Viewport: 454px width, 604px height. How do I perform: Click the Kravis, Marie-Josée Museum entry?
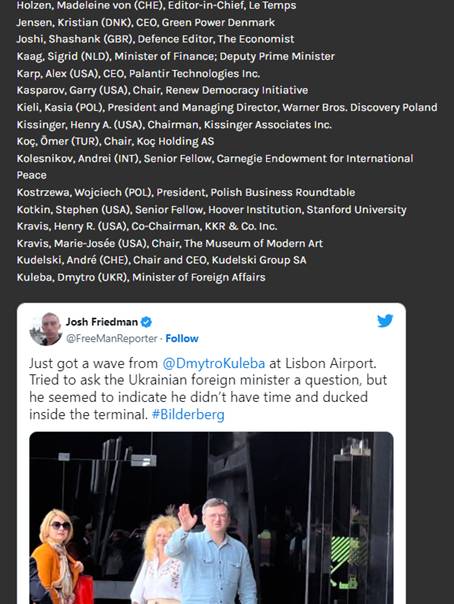tap(169, 243)
